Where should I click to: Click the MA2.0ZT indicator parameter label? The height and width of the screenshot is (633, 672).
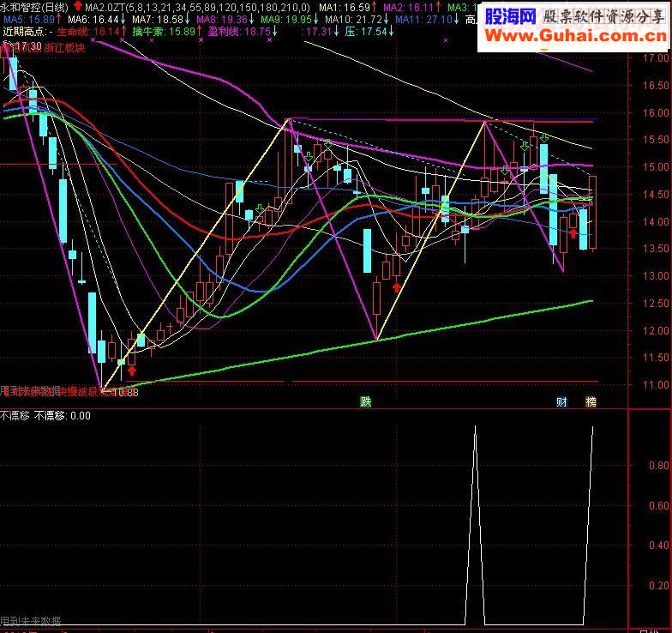[x=197, y=7]
